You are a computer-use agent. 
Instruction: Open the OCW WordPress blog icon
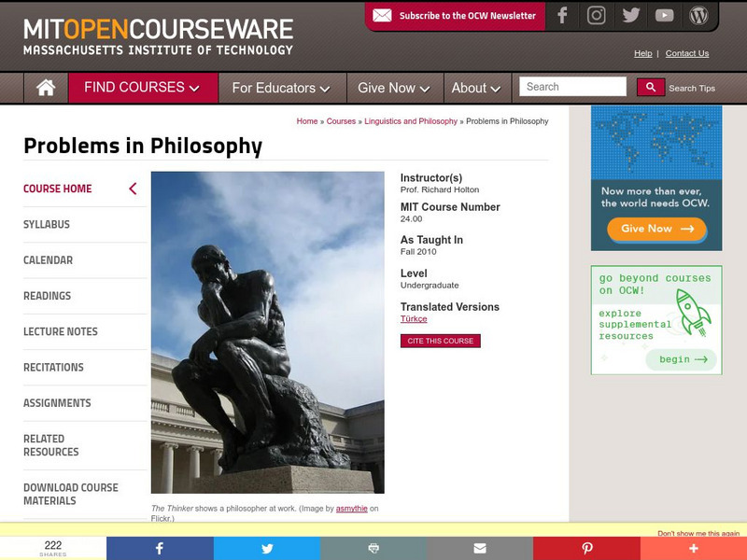(698, 15)
